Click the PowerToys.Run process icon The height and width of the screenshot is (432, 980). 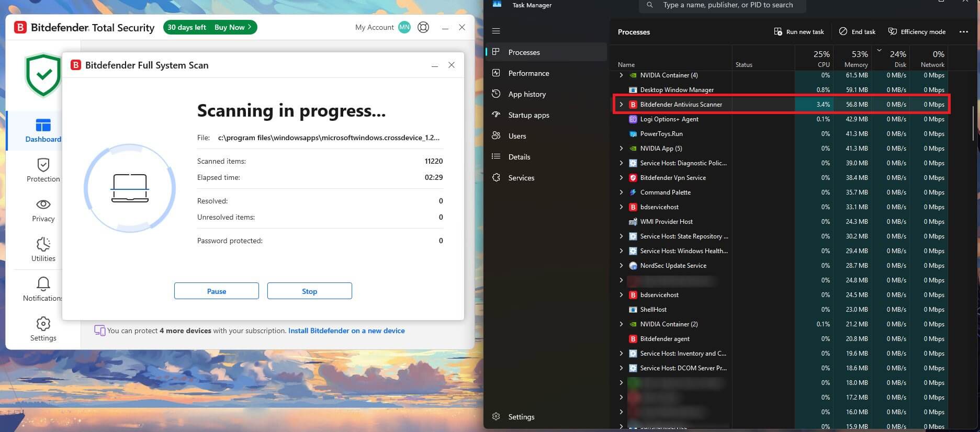[x=633, y=134]
